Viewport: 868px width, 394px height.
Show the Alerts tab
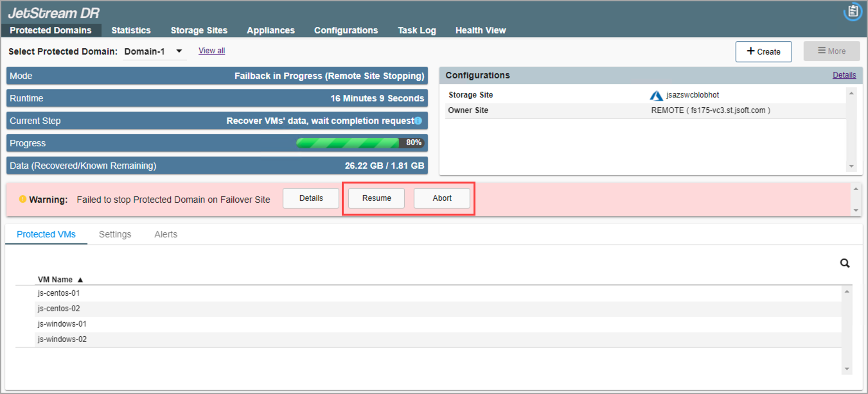click(166, 234)
